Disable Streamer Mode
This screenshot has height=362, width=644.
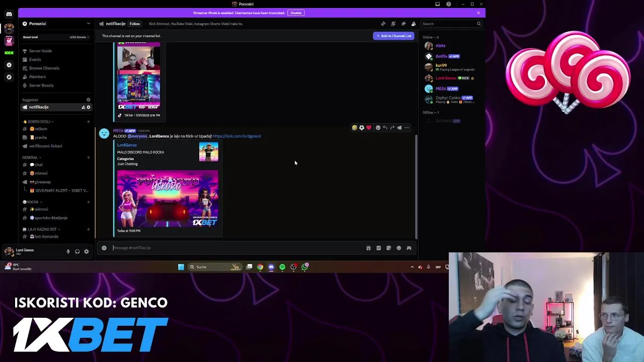coord(296,13)
